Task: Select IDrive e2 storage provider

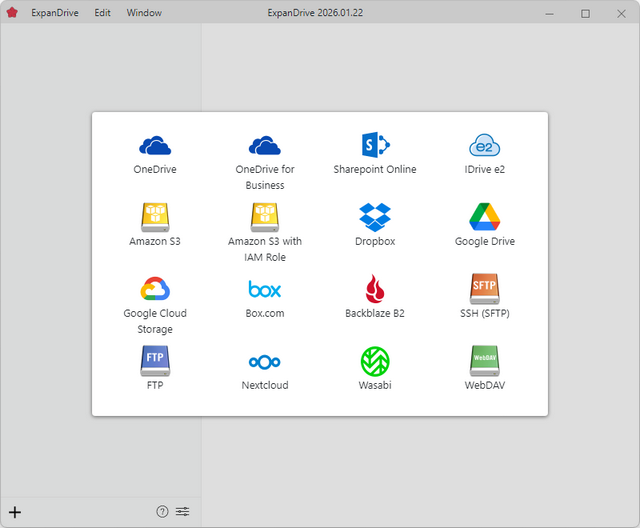Action: point(485,146)
